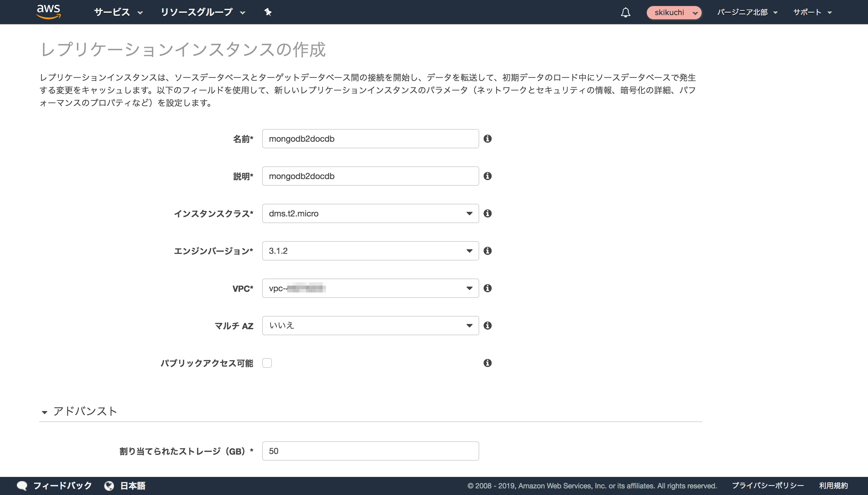This screenshot has height=495, width=868.
Task: Click the info icon beside マルチ AZ
Action: point(488,325)
